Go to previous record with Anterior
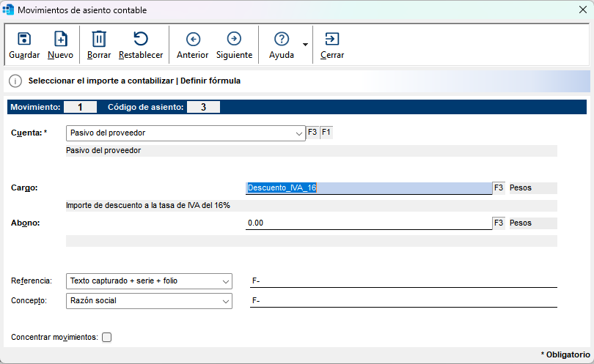This screenshot has height=364, width=594. (x=193, y=39)
